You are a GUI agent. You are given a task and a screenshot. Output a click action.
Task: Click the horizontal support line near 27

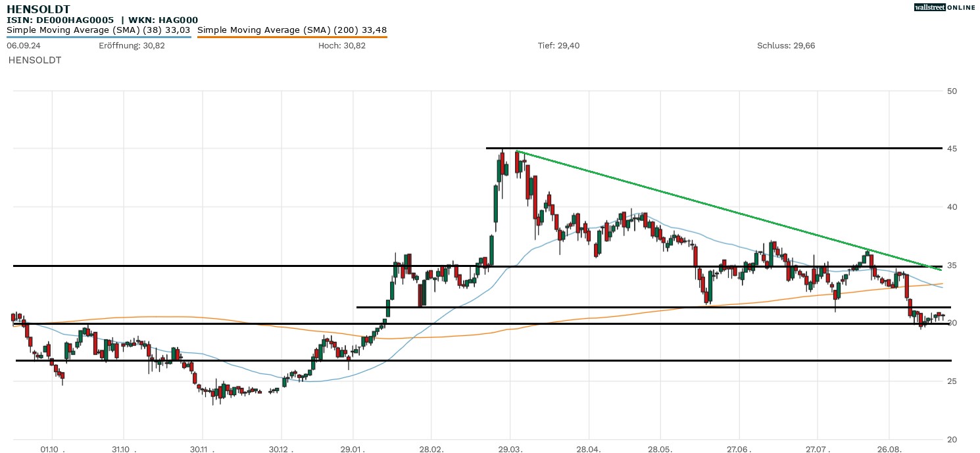tap(483, 360)
